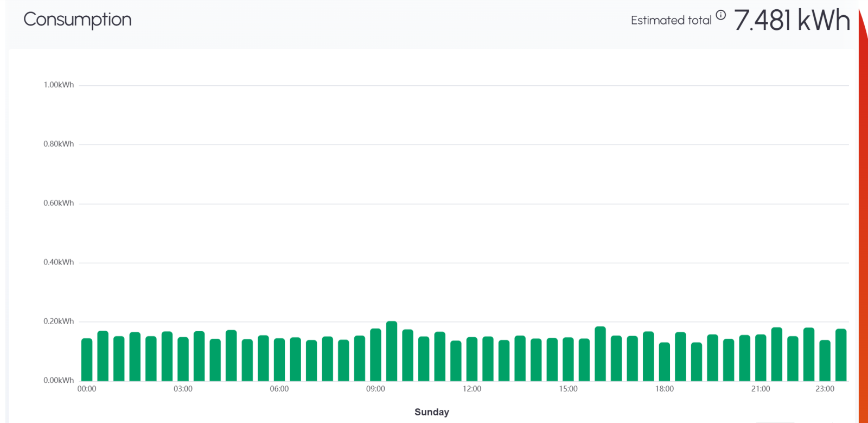The width and height of the screenshot is (868, 423).
Task: Click the Sunday axis title
Action: coord(432,412)
